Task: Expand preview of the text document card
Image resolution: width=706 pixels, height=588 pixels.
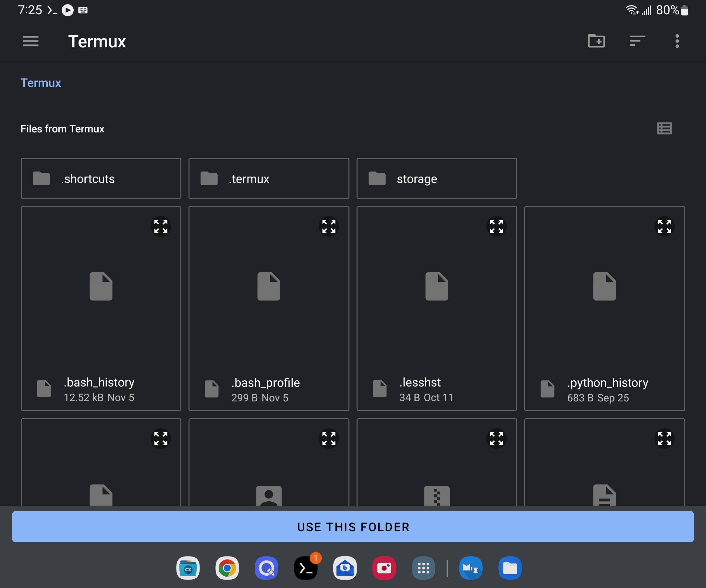Action: (x=664, y=438)
